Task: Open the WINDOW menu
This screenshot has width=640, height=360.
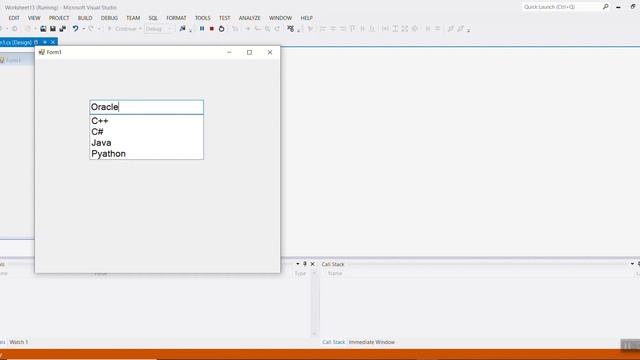Action: pos(280,18)
